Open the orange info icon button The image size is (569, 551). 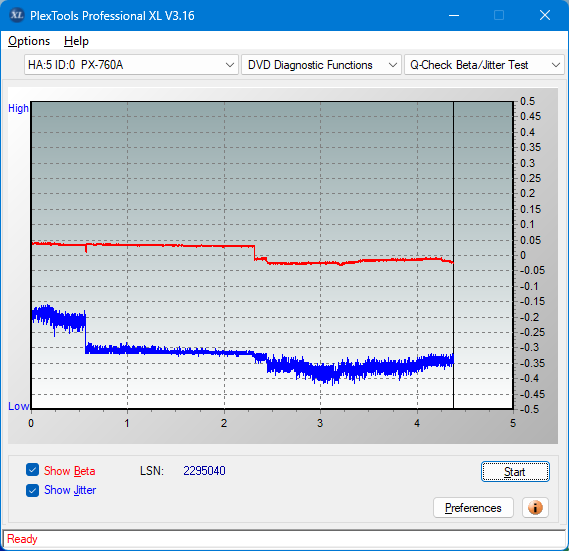click(x=535, y=507)
